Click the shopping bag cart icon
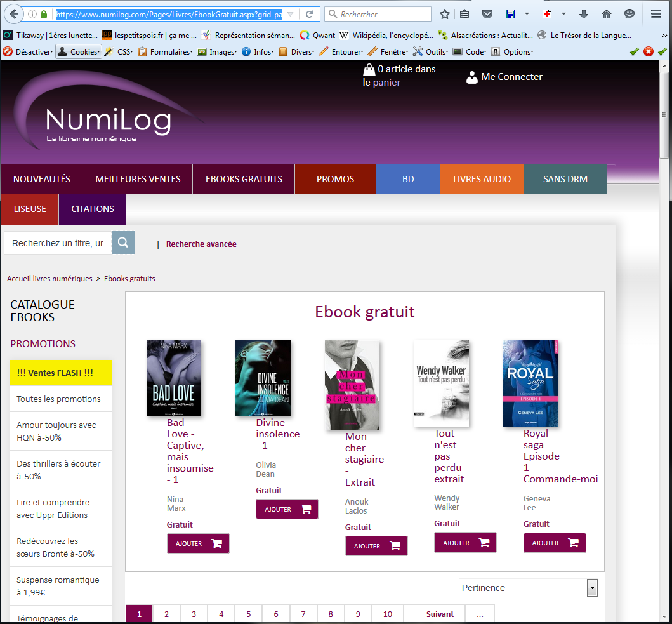This screenshot has width=672, height=624. click(x=369, y=69)
